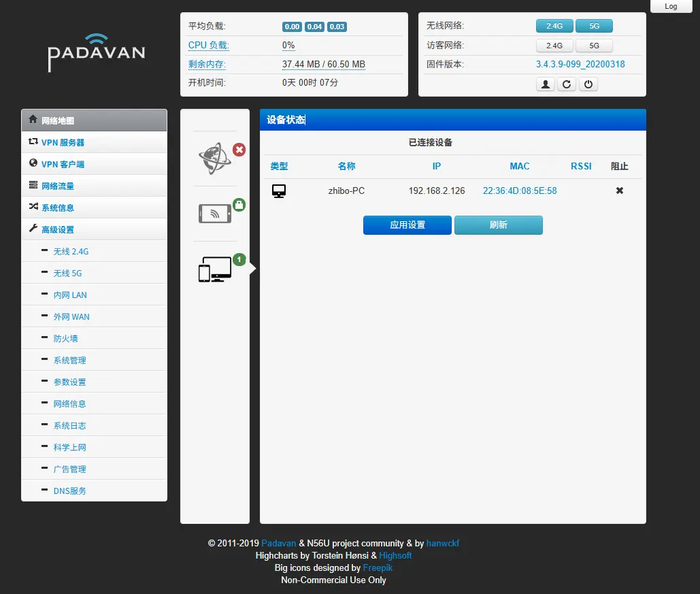
Task: Open 参数设置 page
Action: pos(94,382)
